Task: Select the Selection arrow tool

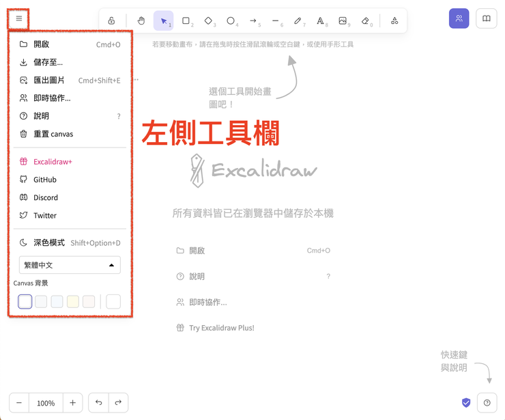Action: point(164,20)
